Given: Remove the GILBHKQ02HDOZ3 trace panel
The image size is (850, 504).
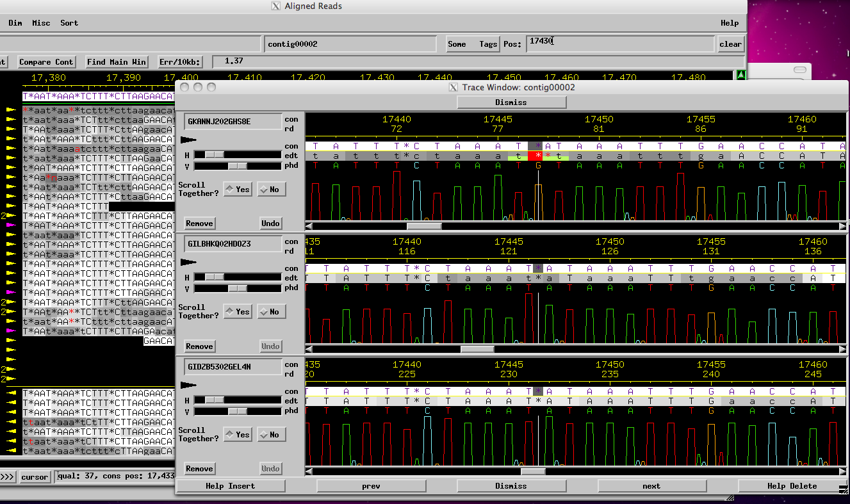Looking at the screenshot, I should tap(199, 346).
